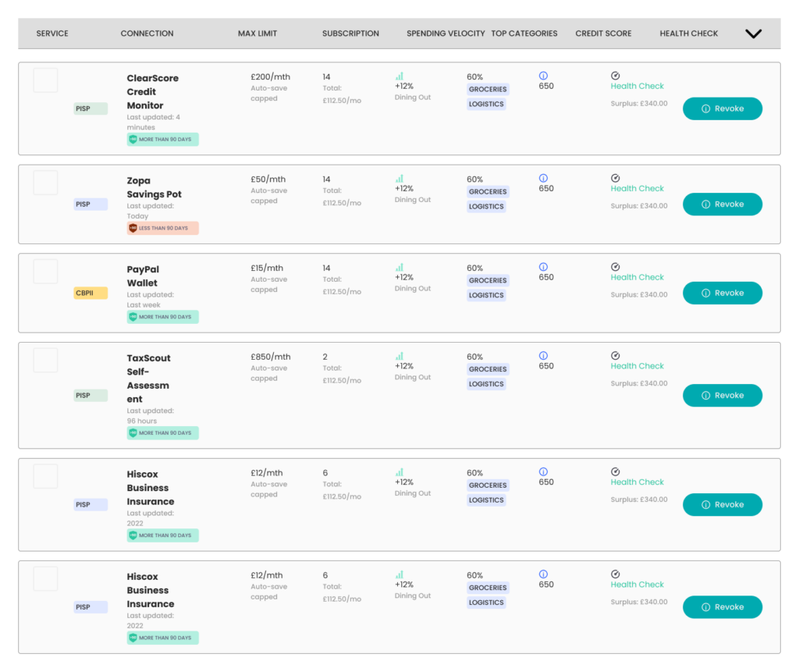Click the health check tick icon for PayPal Wallet
Viewport: 799px width, 672px height.
(615, 267)
